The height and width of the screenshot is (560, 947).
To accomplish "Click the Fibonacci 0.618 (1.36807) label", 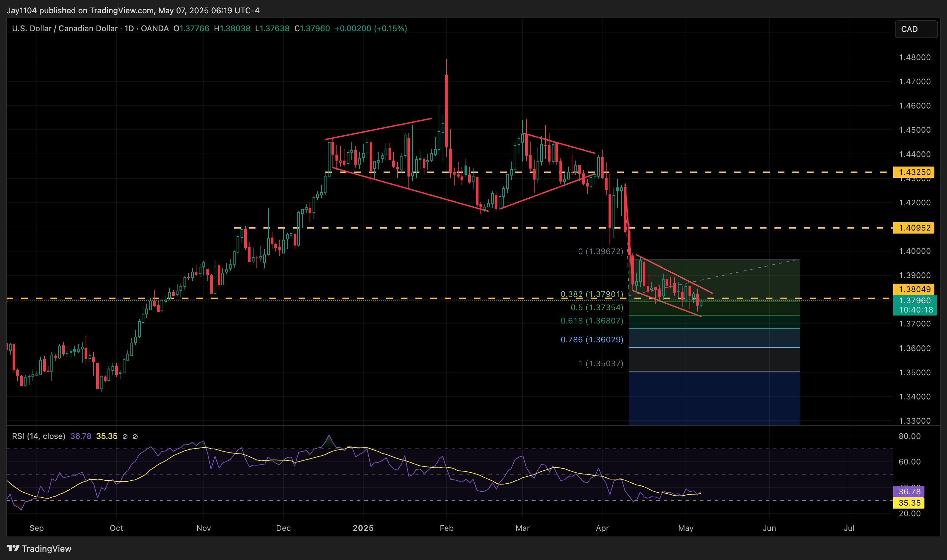I will [592, 321].
